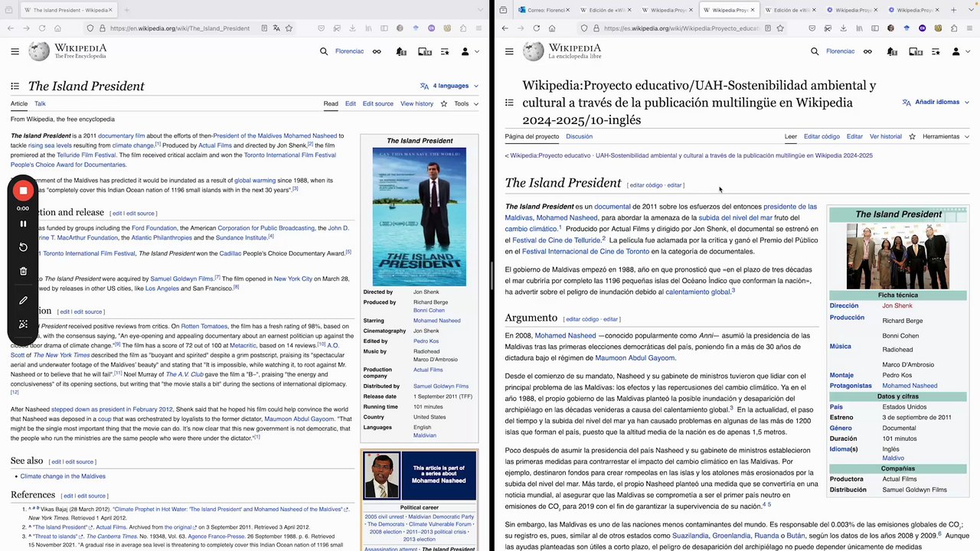This screenshot has height=551, width=980.
Task: Open the appearance glasses icon on English Wikipedia
Action: (x=377, y=51)
